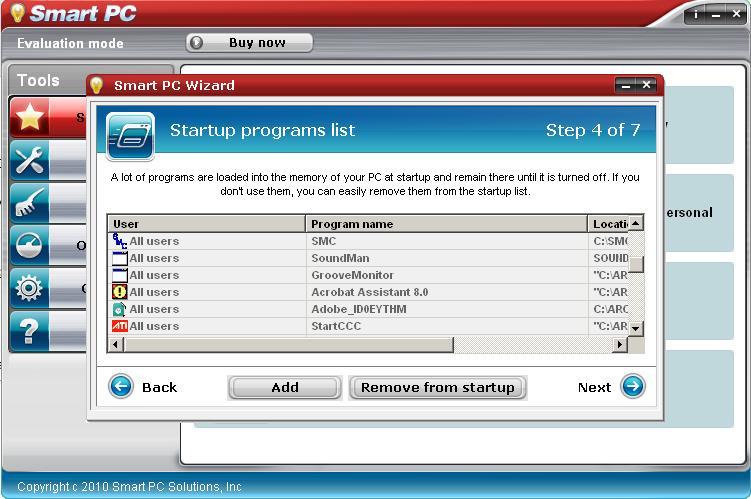This screenshot has height=499, width=751.
Task: Click the Next arrow icon
Action: [633, 386]
